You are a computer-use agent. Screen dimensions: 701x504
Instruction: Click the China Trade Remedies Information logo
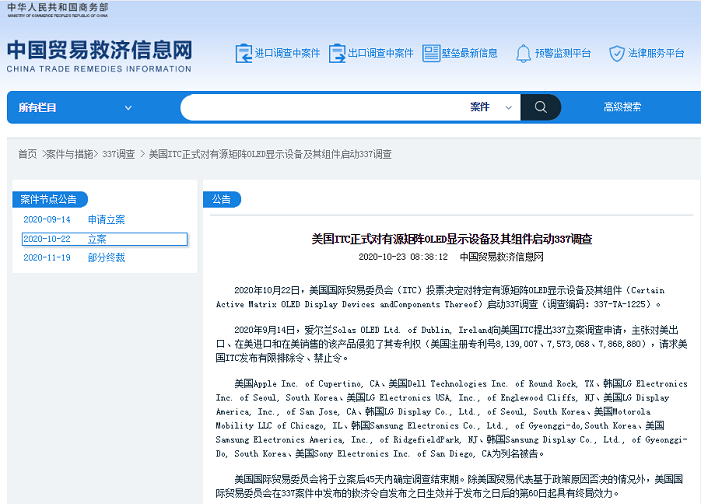coord(99,56)
